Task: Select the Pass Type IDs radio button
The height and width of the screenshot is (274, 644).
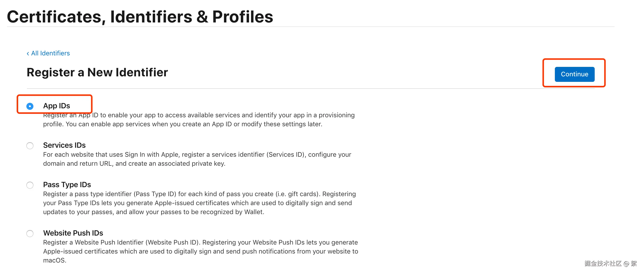Action: 30,185
